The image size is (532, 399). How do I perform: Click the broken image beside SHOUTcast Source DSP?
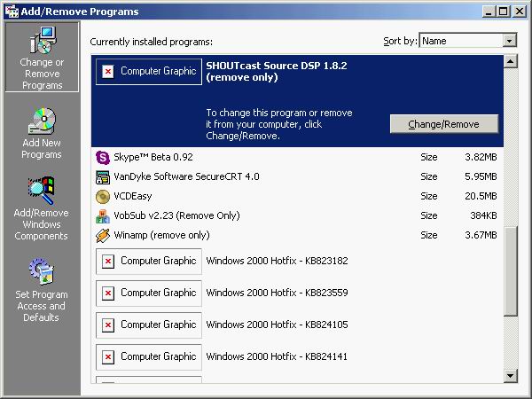[x=149, y=72]
